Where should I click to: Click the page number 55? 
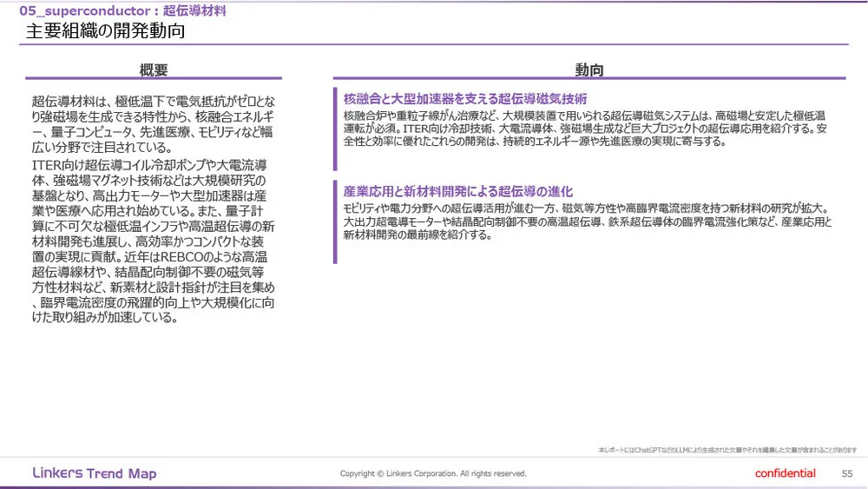[x=847, y=473]
